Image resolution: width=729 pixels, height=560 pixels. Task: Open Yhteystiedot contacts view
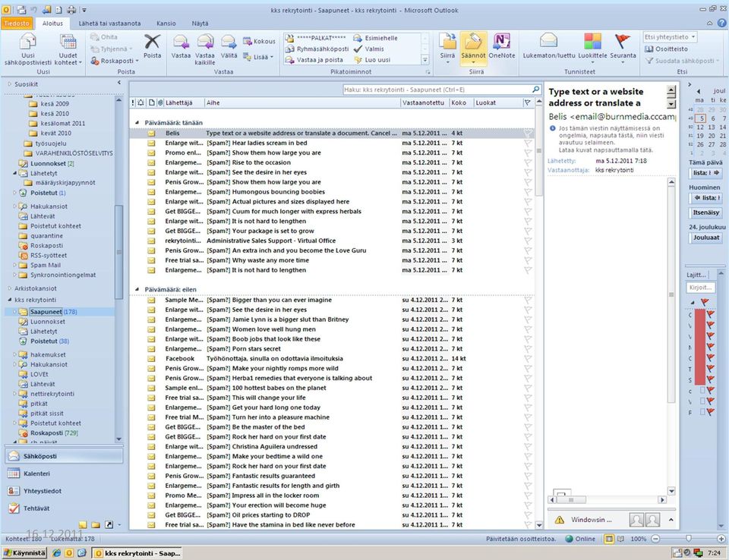pyautogui.click(x=64, y=491)
